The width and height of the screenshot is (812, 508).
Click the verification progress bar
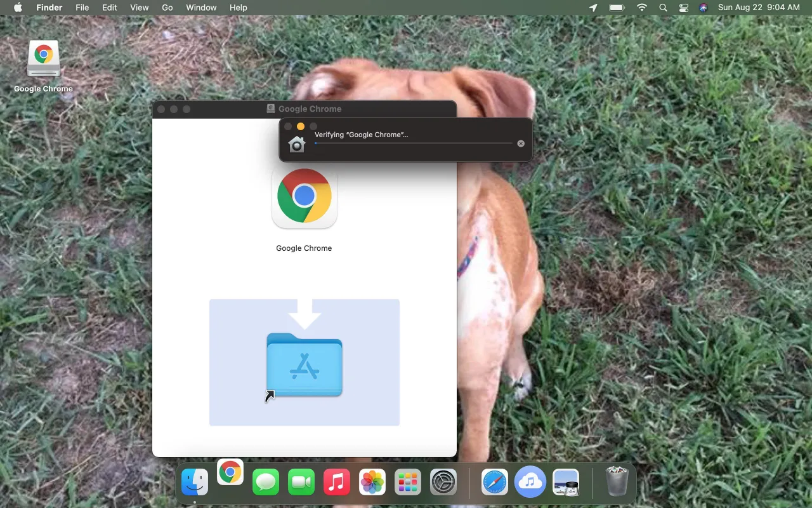coord(413,143)
